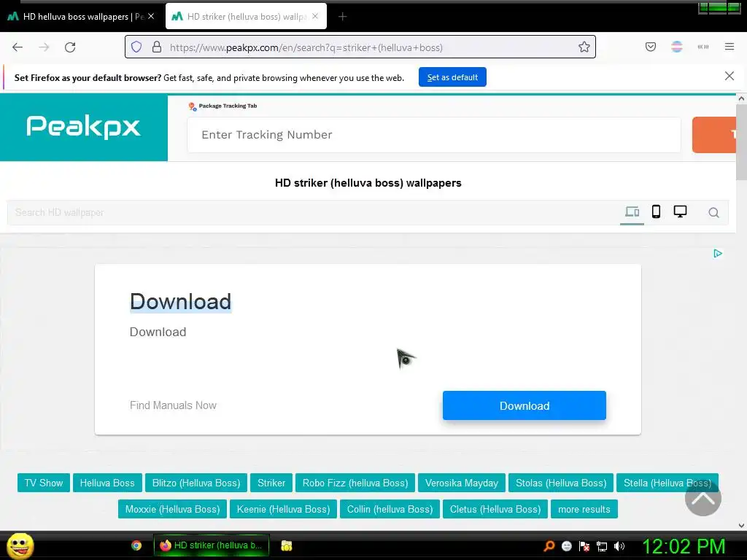Open the Stella (Helluva Boss) tag
The image size is (747, 560).
pos(667,483)
